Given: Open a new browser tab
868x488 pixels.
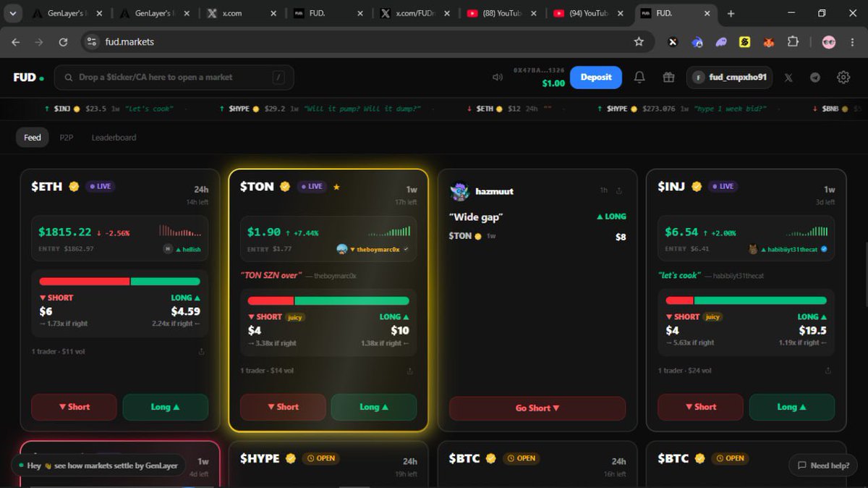Looking at the screenshot, I should [731, 14].
